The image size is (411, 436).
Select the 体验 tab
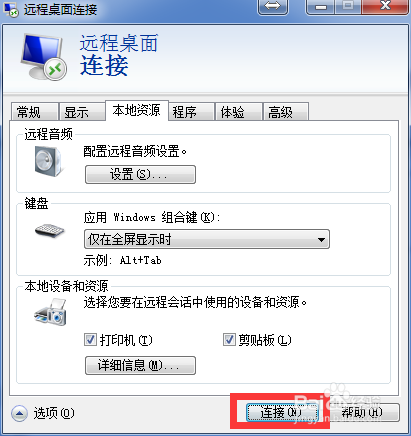click(238, 112)
